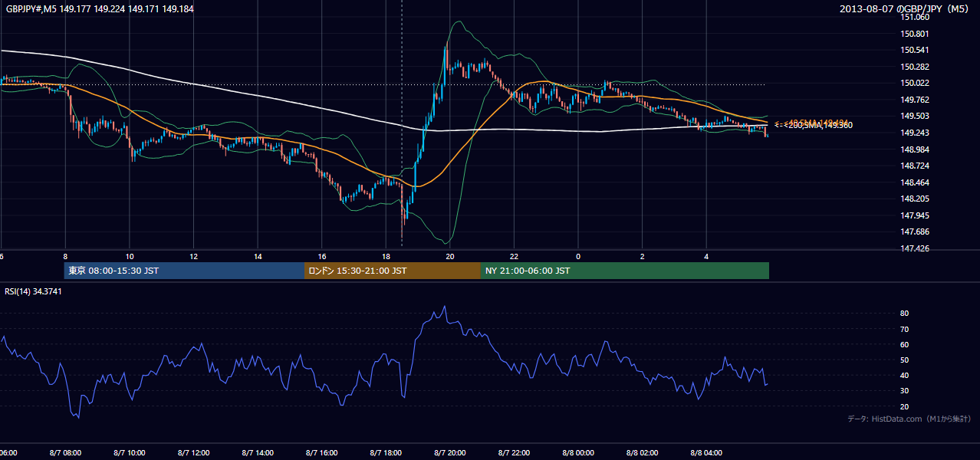Click the Tokyo 08:00-15:30 JST session bar
The image size is (980, 460).
point(185,271)
